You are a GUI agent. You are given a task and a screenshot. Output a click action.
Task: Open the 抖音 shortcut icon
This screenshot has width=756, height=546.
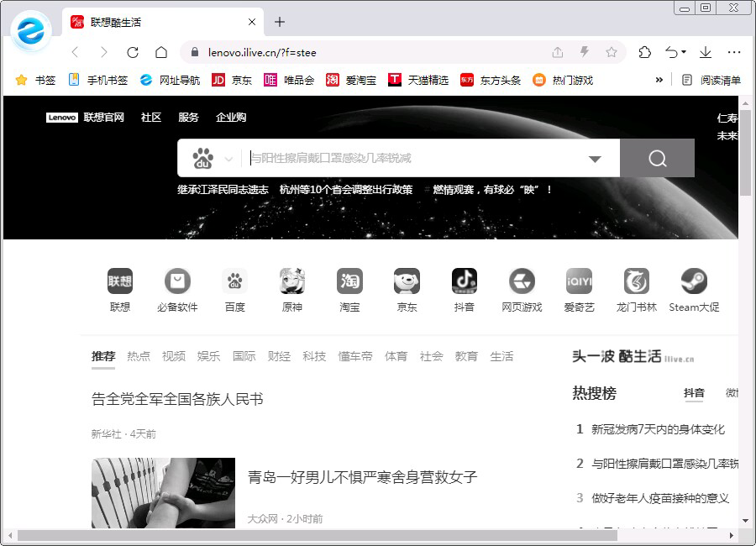tap(465, 281)
